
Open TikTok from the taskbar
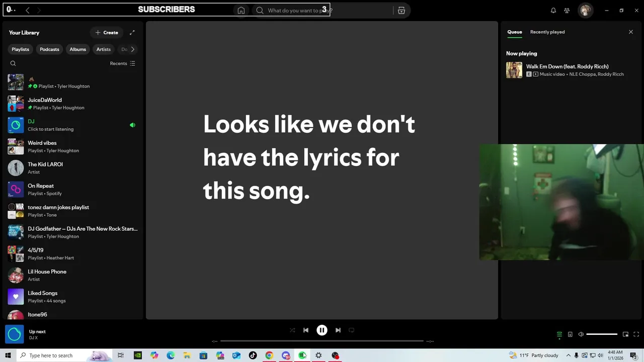pyautogui.click(x=253, y=355)
